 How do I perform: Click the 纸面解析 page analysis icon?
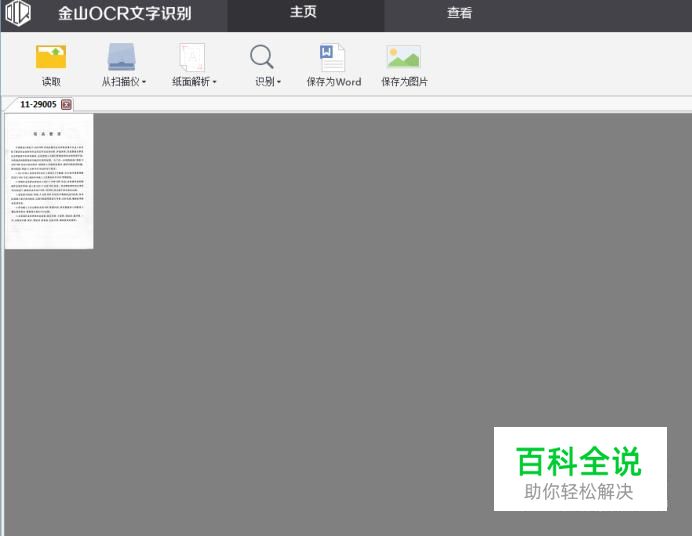click(x=192, y=57)
